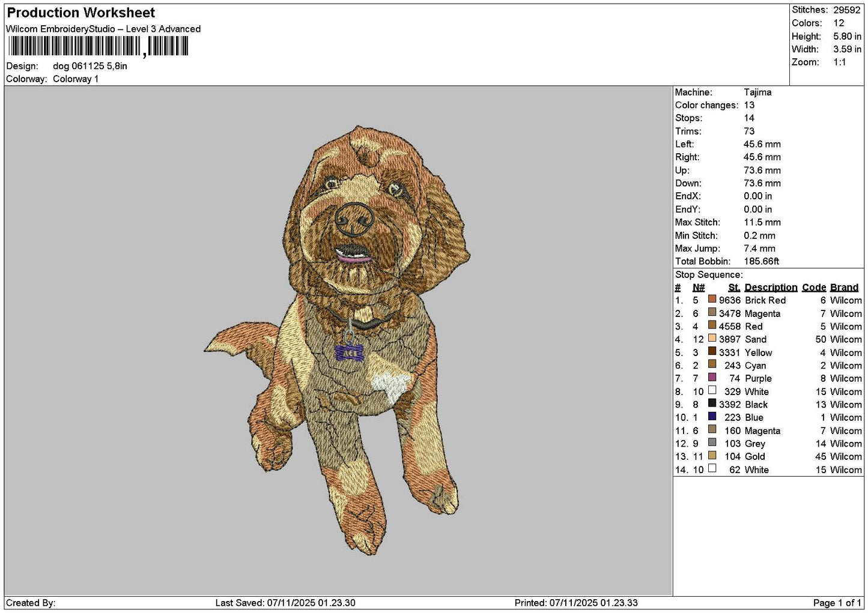Image resolution: width=868 pixels, height=613 pixels.
Task: Click the 'St.' column header
Action: click(x=734, y=288)
